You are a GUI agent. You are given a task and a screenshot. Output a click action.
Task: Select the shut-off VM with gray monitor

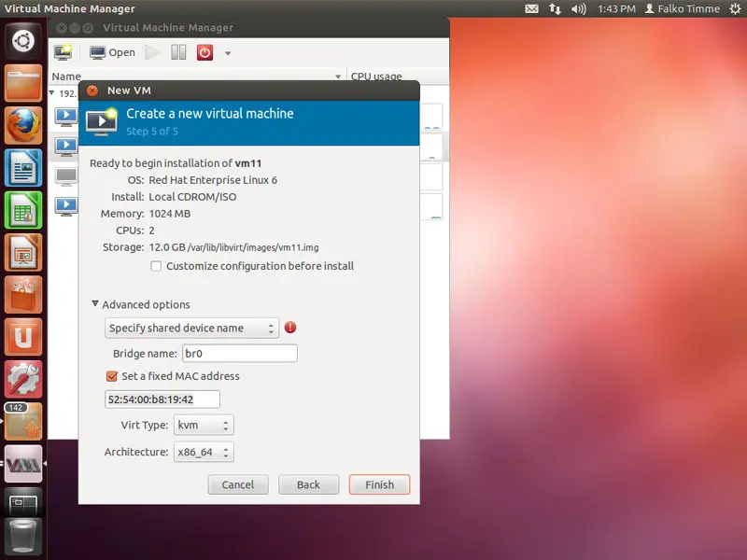pyautogui.click(x=65, y=176)
